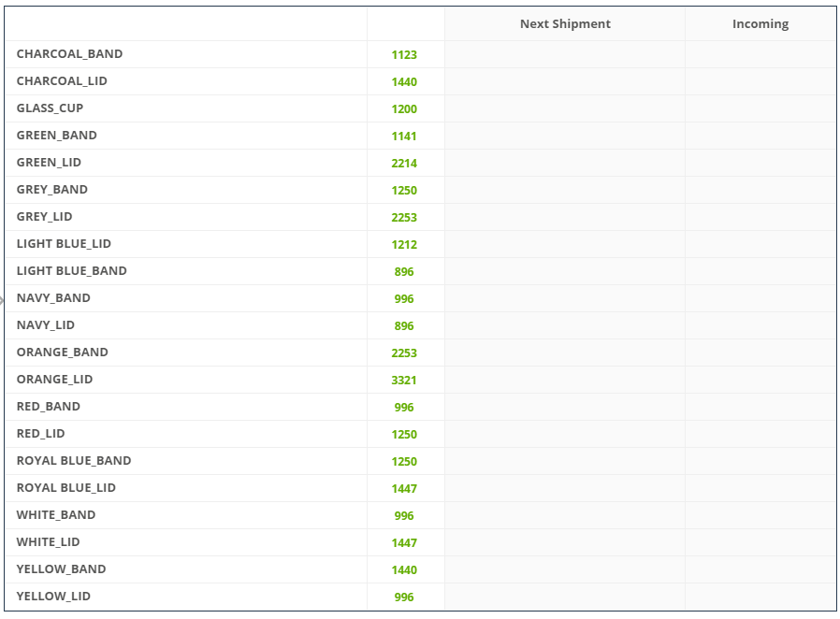The image size is (840, 619).
Task: Click the 1200 quantity for GLASS_CUP
Action: click(404, 109)
